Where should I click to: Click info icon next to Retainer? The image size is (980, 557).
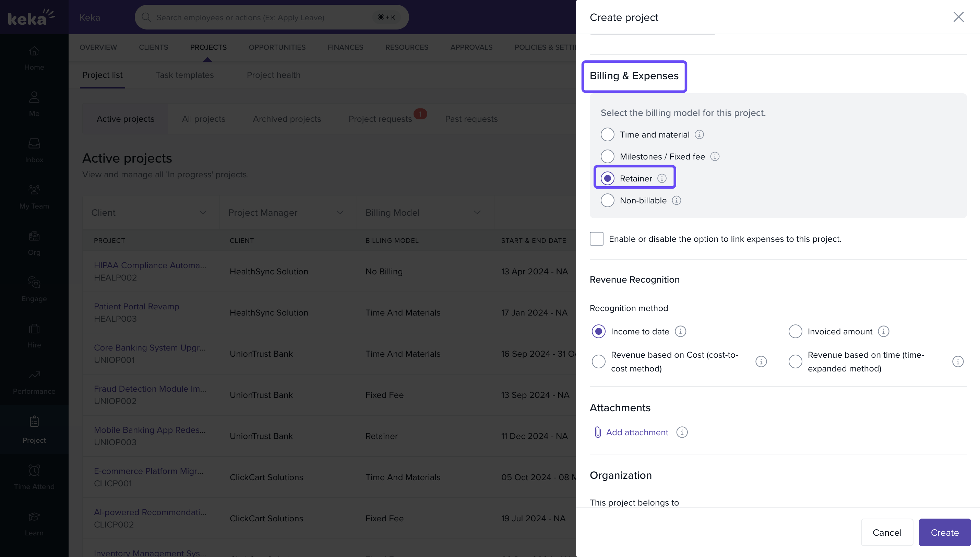(x=662, y=178)
